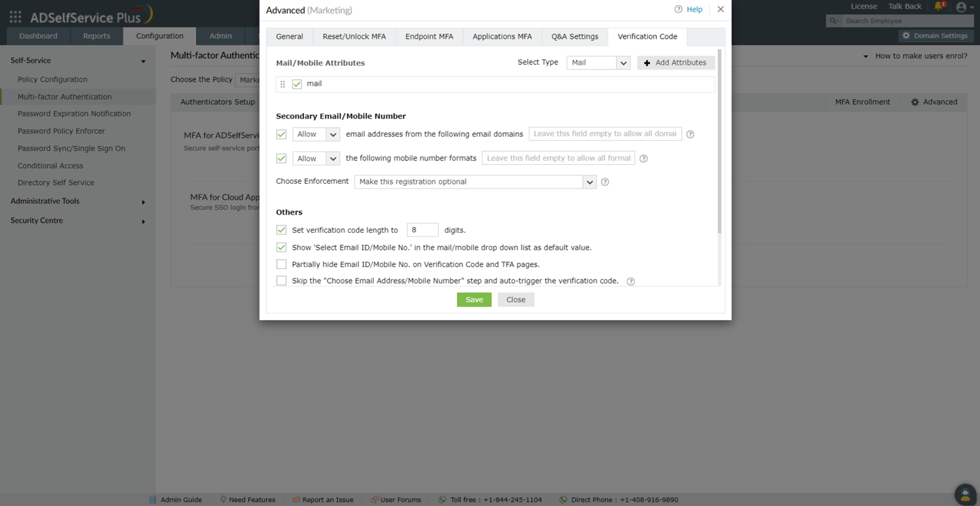Viewport: 980px width, 506px height.
Task: Click the User Forums icon
Action: point(374,500)
